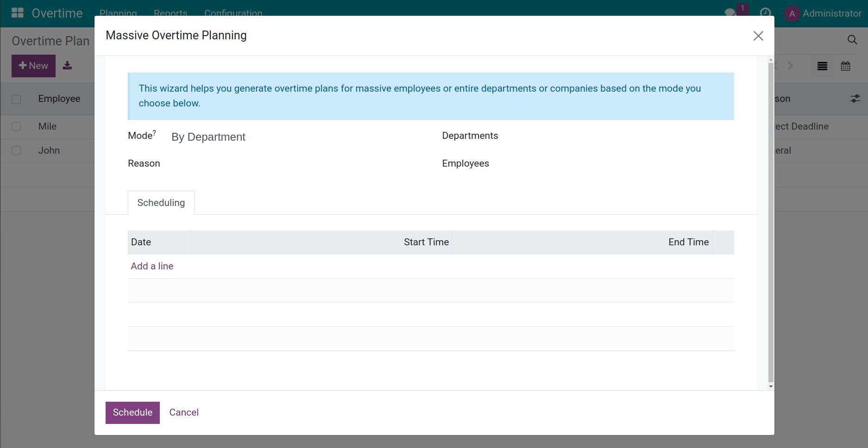The width and height of the screenshot is (868, 448).
Task: Sort by Start Time column header
Action: click(x=322, y=242)
